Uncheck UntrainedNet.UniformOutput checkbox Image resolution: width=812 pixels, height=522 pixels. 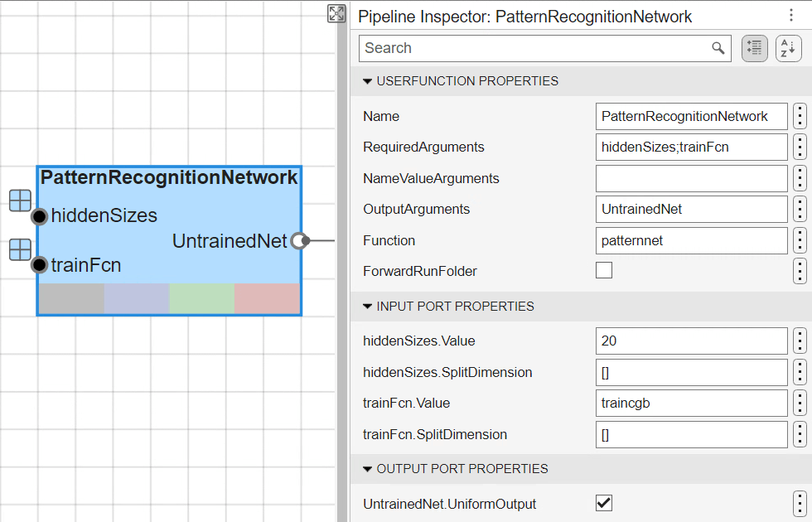tap(604, 503)
